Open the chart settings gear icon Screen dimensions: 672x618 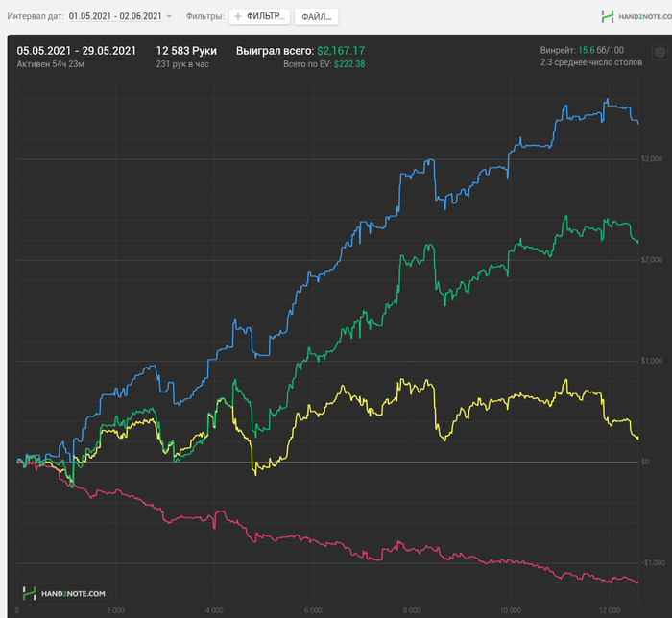click(x=660, y=52)
